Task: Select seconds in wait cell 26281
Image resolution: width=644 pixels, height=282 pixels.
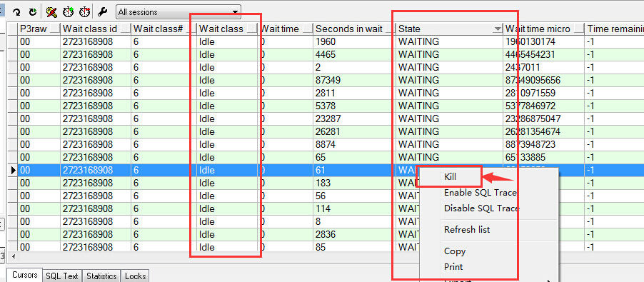Action: [x=355, y=132]
